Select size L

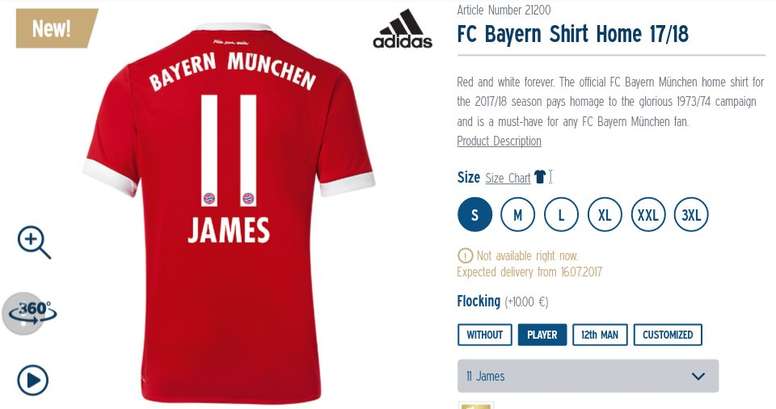(x=561, y=214)
